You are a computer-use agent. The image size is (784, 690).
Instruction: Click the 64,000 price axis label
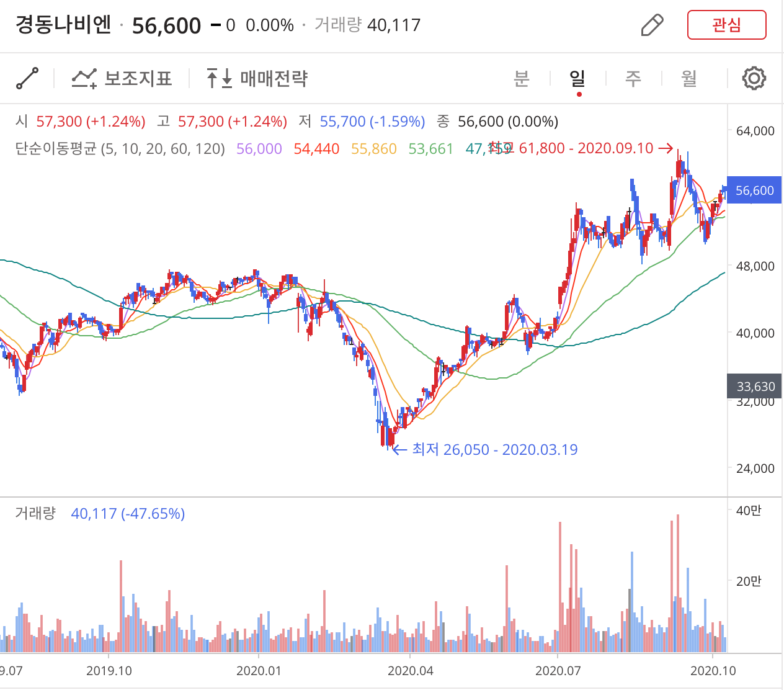click(x=755, y=131)
